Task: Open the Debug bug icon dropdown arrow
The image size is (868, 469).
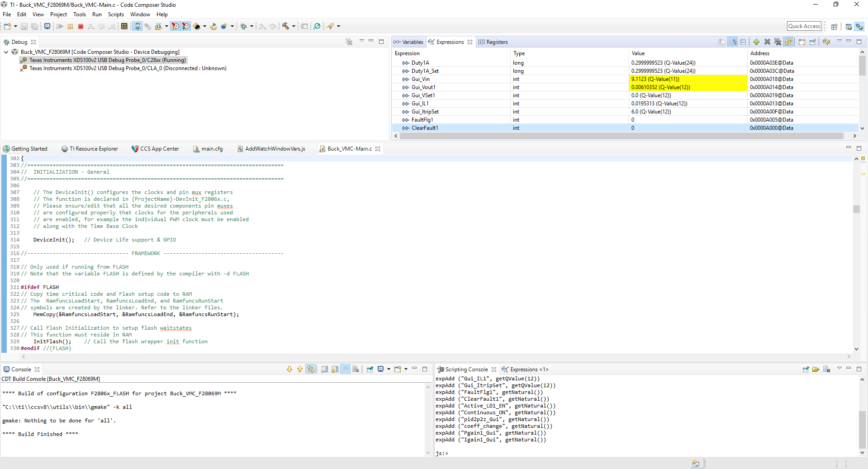Action: pos(251,27)
